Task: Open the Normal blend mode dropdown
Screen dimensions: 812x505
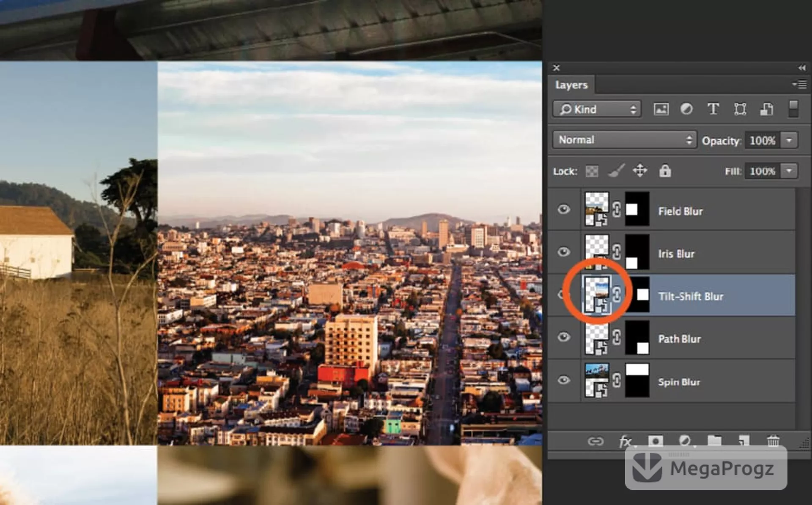Action: coord(624,139)
